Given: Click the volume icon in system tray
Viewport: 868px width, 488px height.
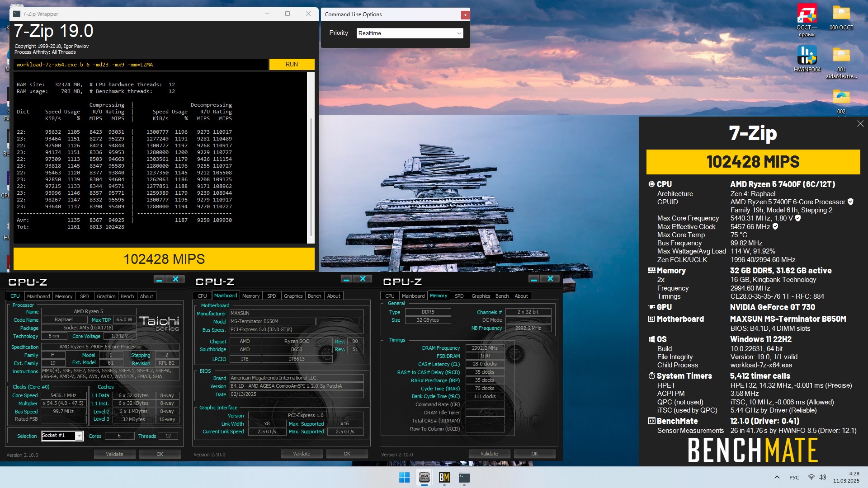Looking at the screenshot, I should [x=822, y=477].
